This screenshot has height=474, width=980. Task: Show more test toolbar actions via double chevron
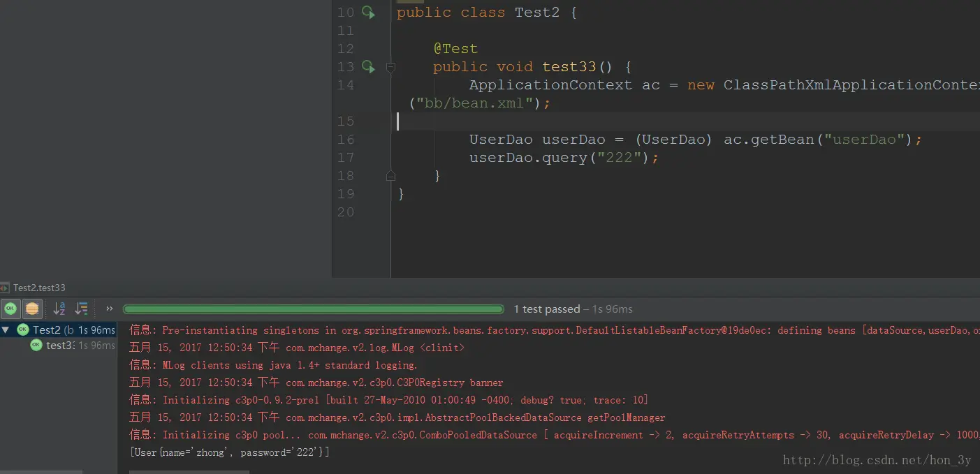(x=109, y=309)
